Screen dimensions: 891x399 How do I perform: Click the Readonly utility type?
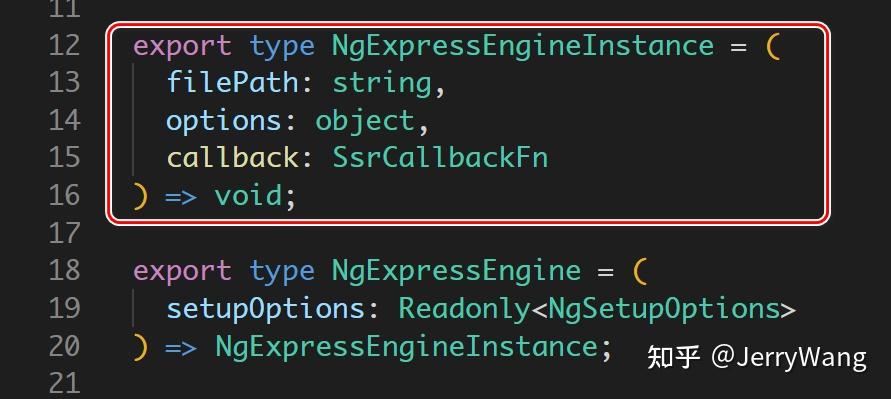[464, 309]
